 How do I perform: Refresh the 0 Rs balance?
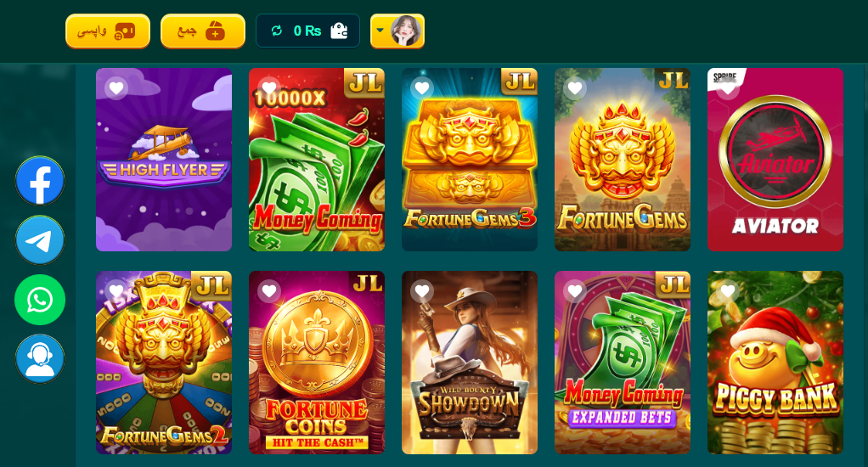pos(276,31)
